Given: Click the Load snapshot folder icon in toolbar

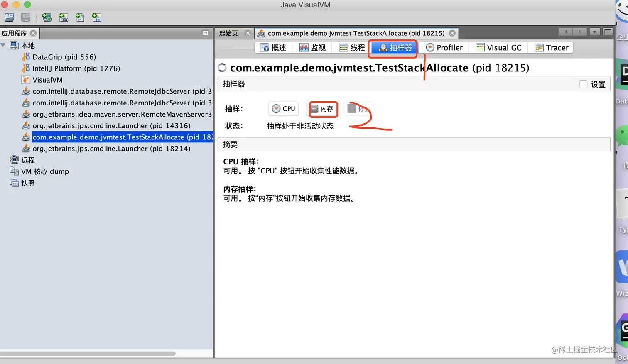Looking at the screenshot, I should 9,17.
